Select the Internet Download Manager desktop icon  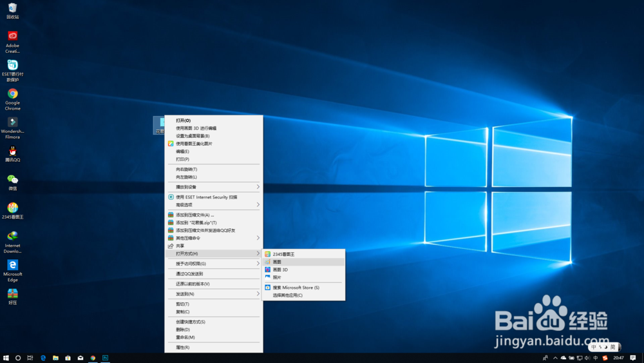(x=12, y=242)
